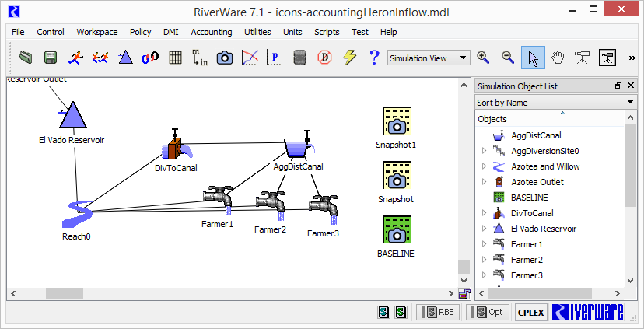Select the Snapshot1 object icon
This screenshot has width=644, height=329.
(397, 121)
